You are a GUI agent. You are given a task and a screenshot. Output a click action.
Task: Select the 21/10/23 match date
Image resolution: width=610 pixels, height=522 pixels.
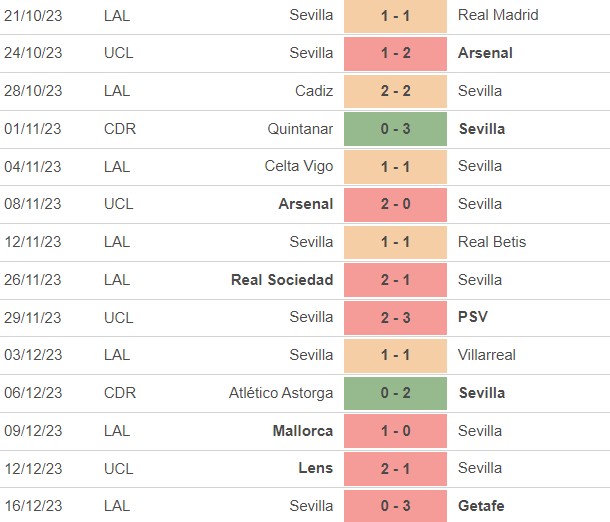(x=33, y=15)
